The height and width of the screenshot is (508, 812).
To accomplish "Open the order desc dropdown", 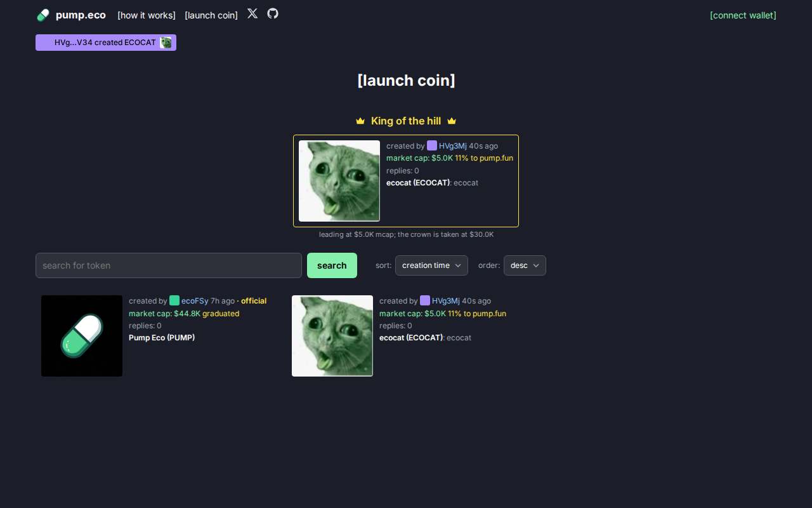I will 525,265.
